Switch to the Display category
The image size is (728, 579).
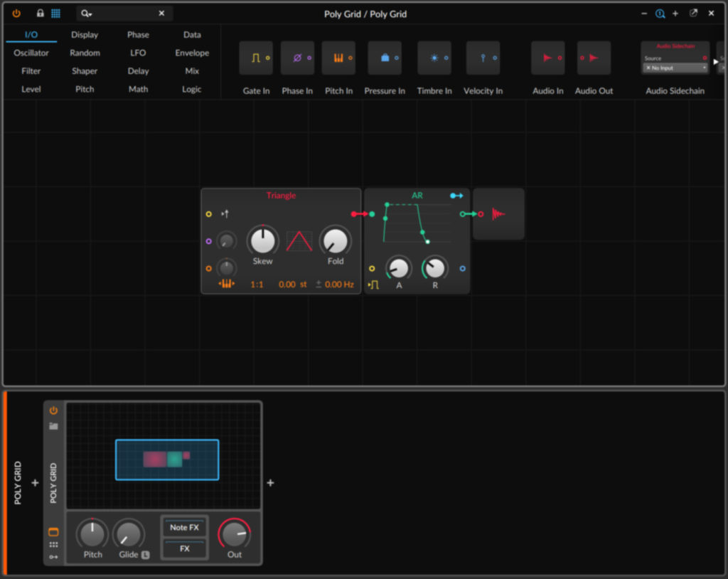(x=84, y=34)
